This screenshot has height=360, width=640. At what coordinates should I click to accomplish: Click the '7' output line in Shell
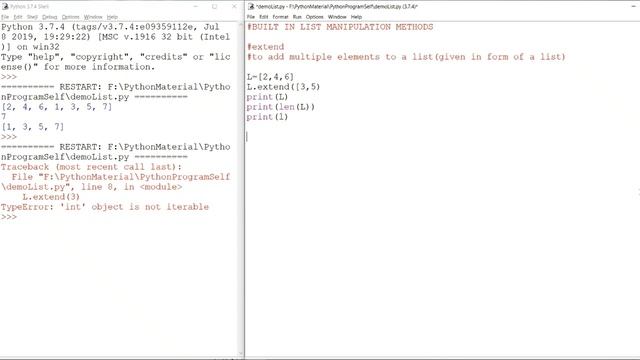[4, 117]
